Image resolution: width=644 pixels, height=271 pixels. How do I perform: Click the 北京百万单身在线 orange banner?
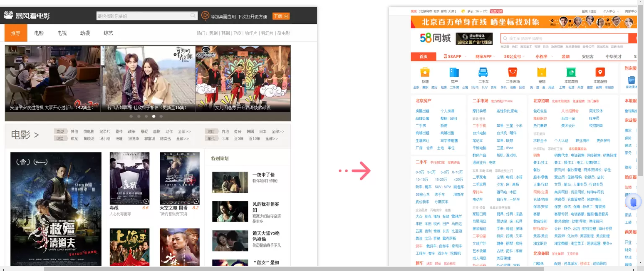[x=524, y=22]
